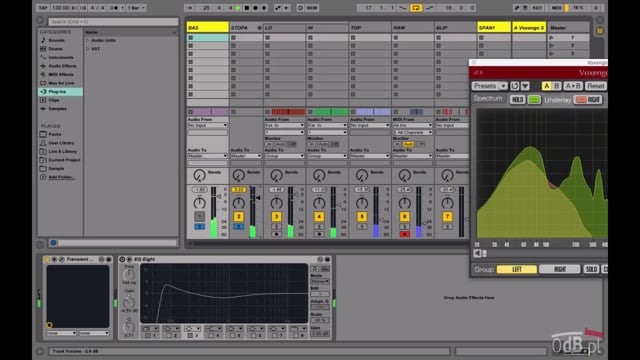Open Current Project in Places

click(x=64, y=160)
